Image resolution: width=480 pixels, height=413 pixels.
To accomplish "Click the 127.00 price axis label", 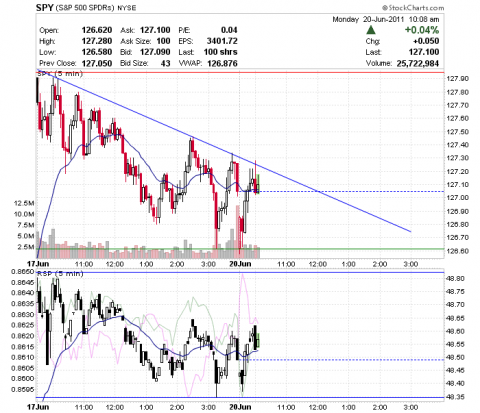I will pyautogui.click(x=457, y=198).
